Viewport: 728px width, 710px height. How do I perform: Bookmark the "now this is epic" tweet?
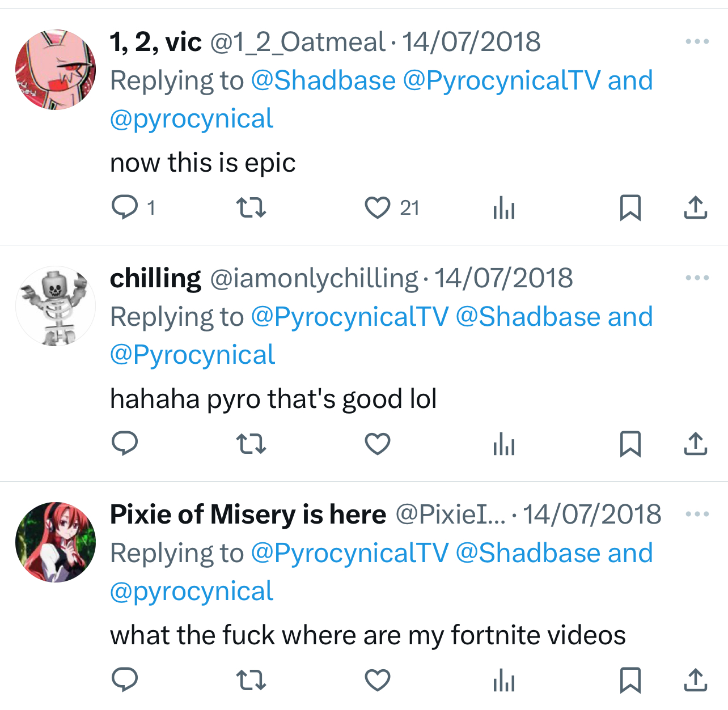630,207
